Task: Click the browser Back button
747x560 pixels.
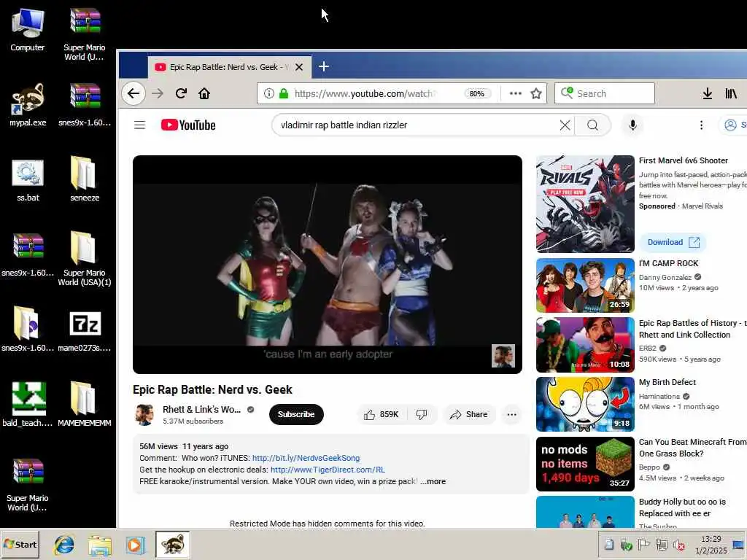Action: coord(133,93)
